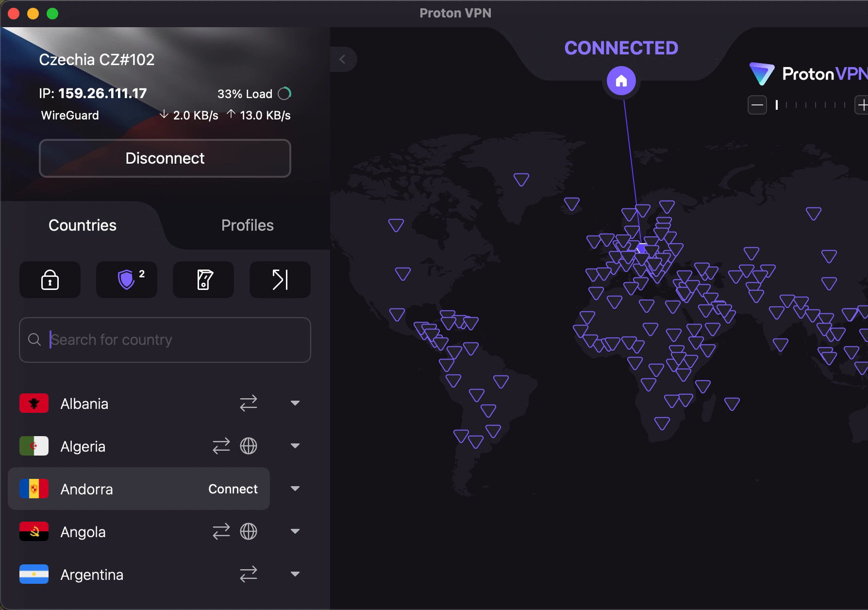Viewport: 868px width, 610px height.
Task: Click Angola's P2P arrows icon
Action: pos(221,531)
